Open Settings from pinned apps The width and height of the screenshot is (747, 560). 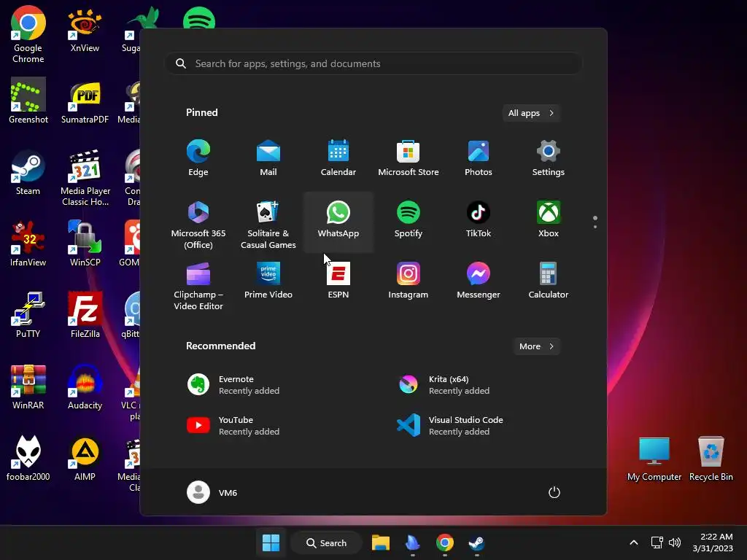pyautogui.click(x=549, y=158)
